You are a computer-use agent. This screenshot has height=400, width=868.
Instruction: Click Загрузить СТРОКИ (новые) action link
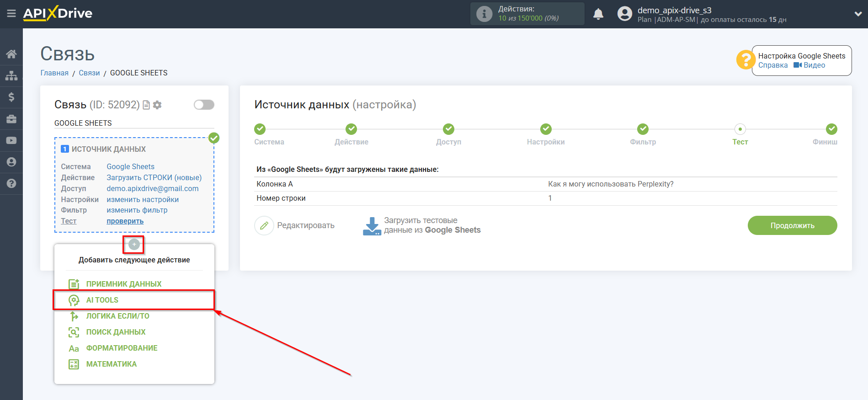[x=154, y=178]
